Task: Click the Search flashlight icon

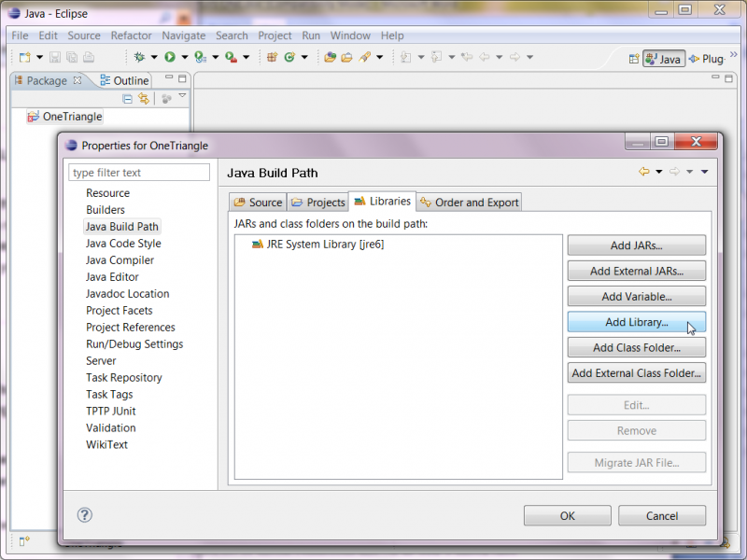Action: click(364, 57)
